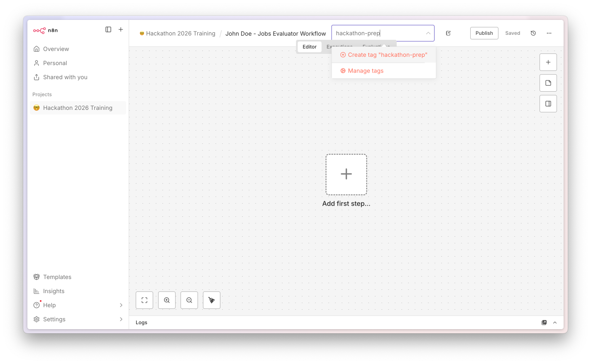Click the Logs panel label
The height and width of the screenshot is (364, 591).
(142, 323)
